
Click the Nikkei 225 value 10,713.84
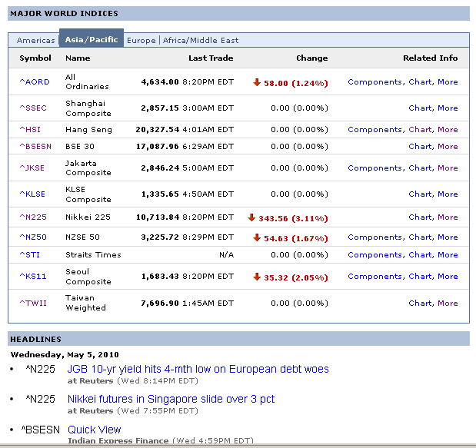(x=157, y=217)
